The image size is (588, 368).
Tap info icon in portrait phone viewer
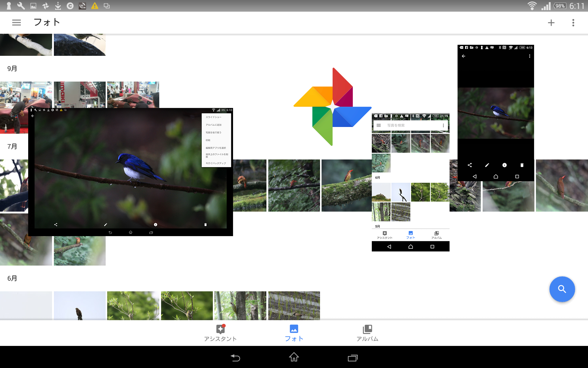[505, 165]
